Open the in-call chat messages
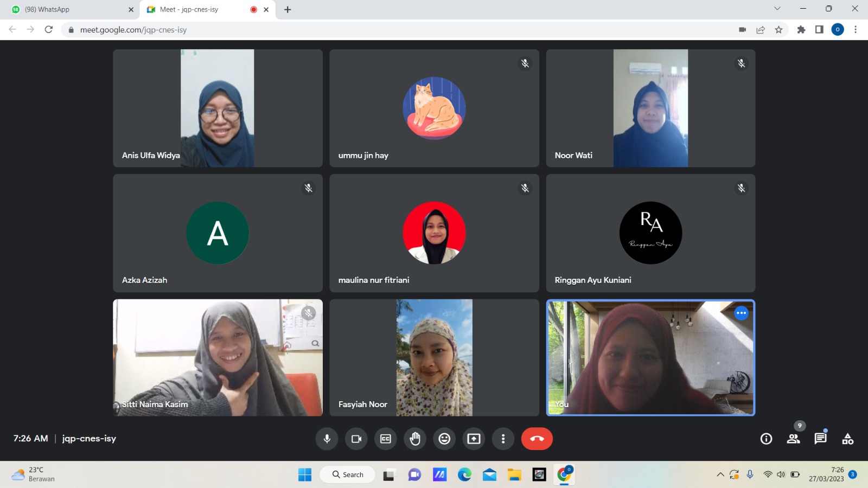The image size is (868, 488). [820, 439]
